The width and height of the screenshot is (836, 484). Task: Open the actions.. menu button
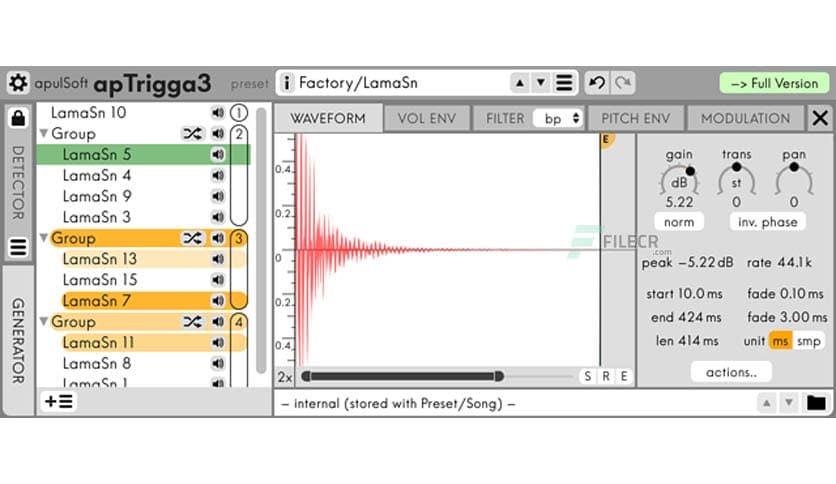point(731,372)
